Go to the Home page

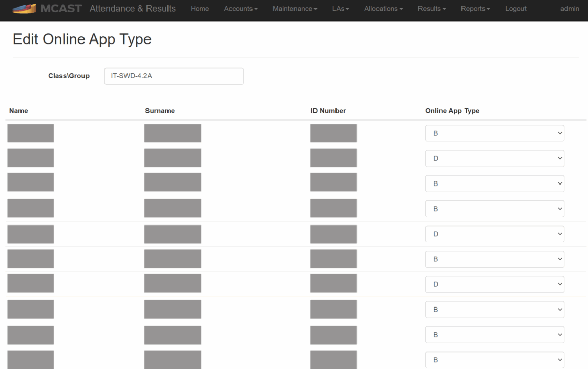(x=200, y=9)
